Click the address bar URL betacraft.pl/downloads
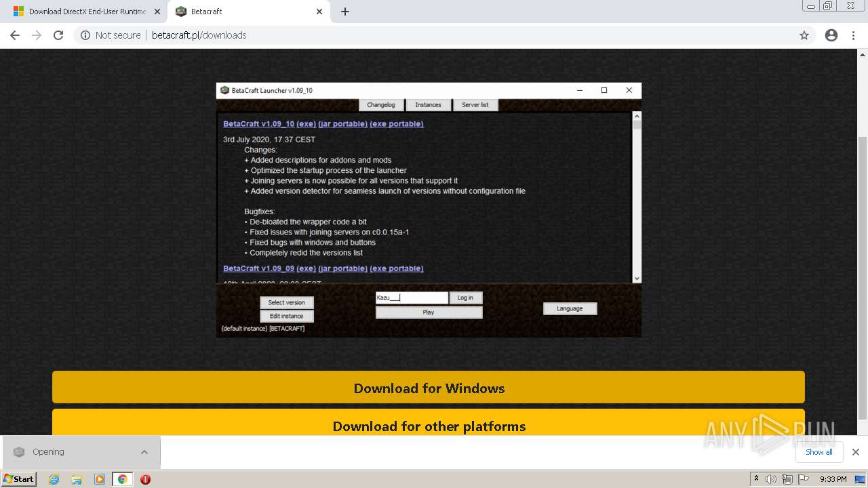 coord(199,35)
